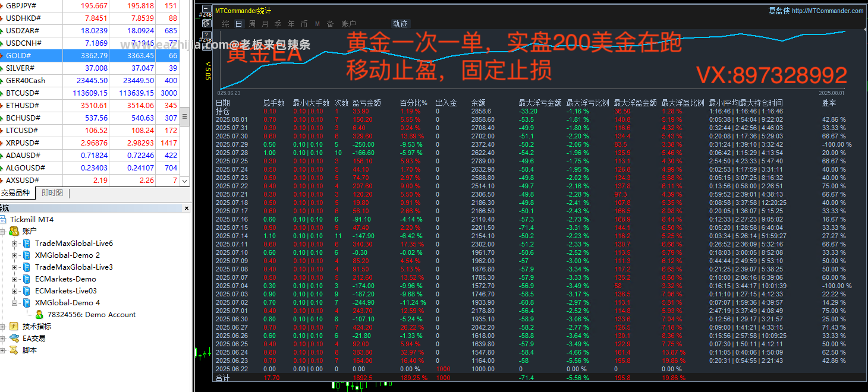The image size is (868, 392).
Task: Click the Tickmill MT4 terminal icon
Action: [3, 219]
